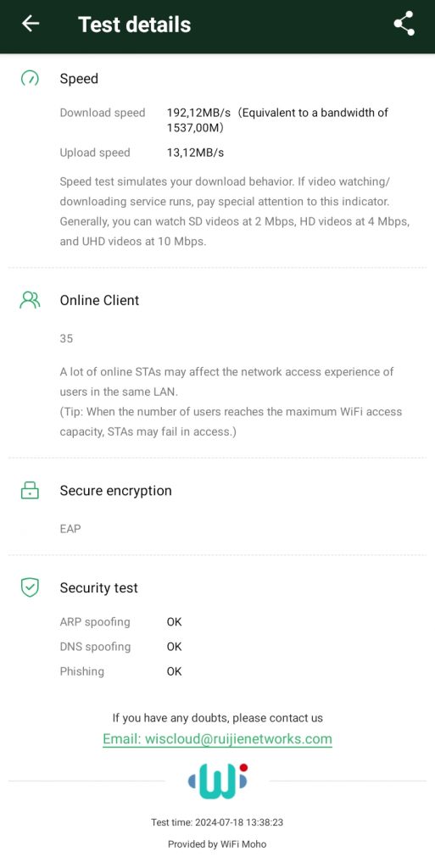The image size is (435, 868).
Task: Tap the EAP encryption value
Action: pyautogui.click(x=70, y=529)
